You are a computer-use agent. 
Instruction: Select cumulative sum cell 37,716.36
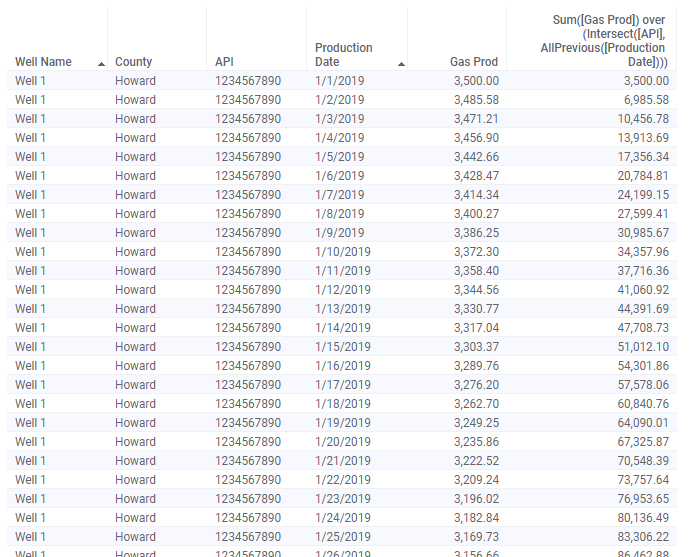[643, 270]
